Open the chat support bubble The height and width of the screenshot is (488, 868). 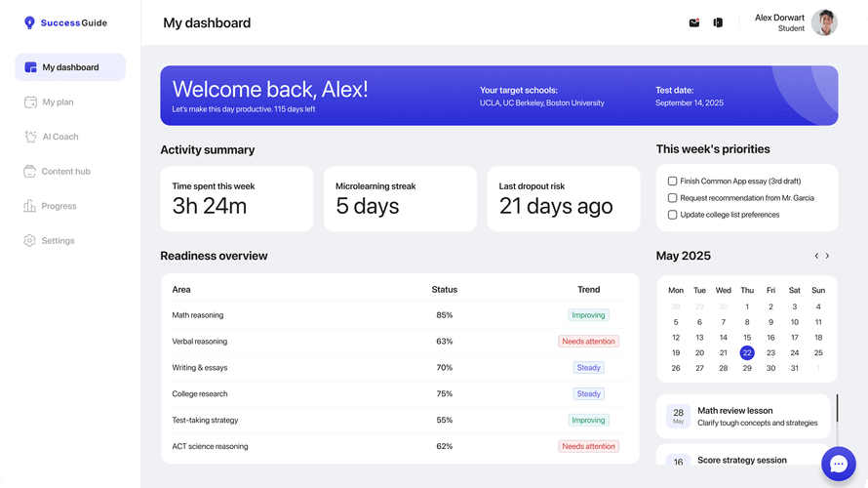[x=838, y=465]
